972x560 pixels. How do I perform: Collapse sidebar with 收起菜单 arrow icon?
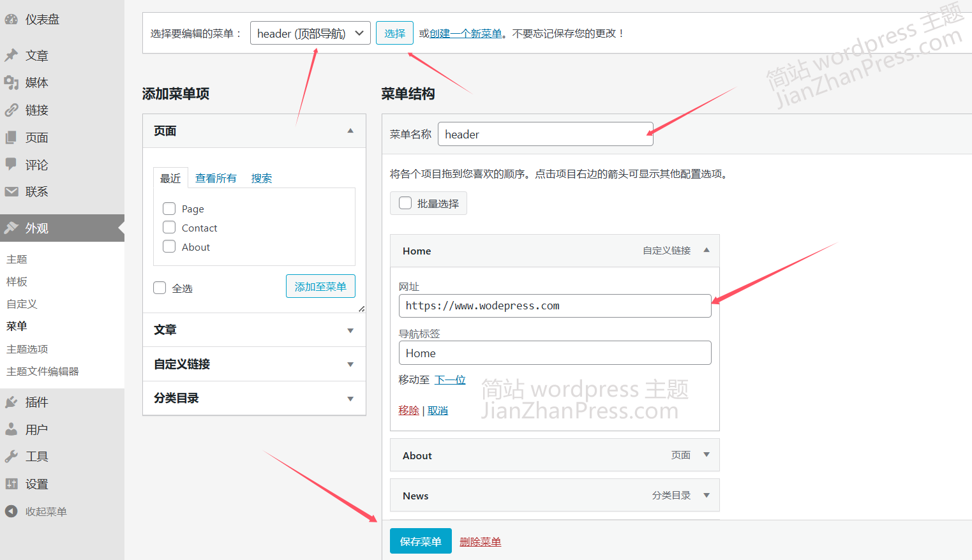11,511
